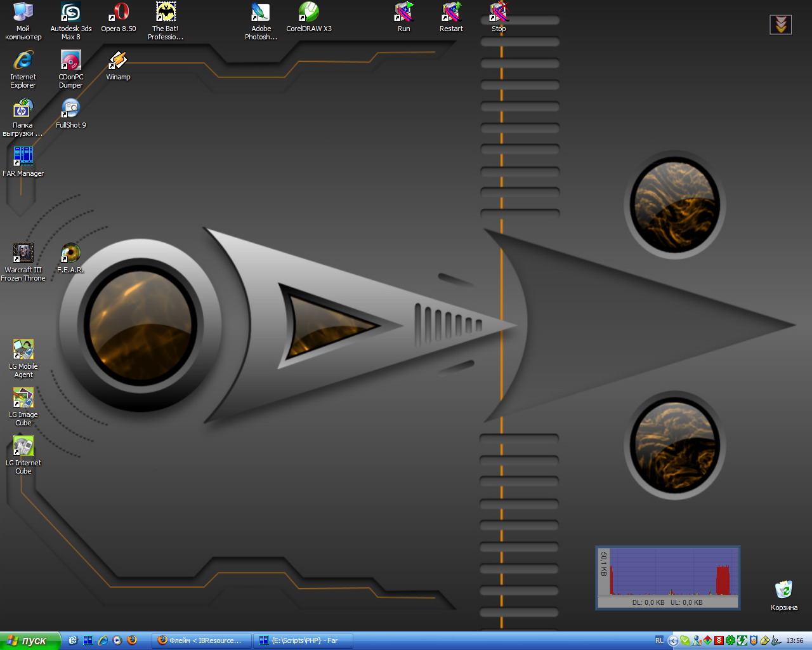Click the FullShot 9 desktop icon

[70, 109]
